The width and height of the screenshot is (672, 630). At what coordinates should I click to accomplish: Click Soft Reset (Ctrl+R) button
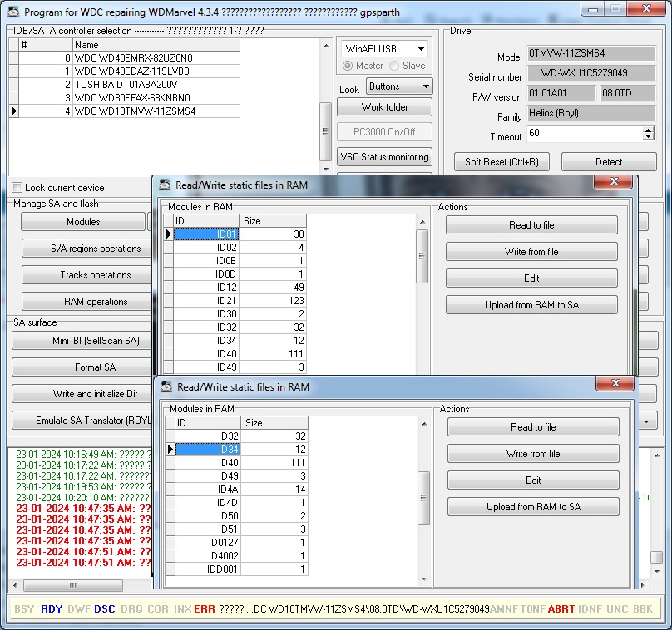click(502, 162)
